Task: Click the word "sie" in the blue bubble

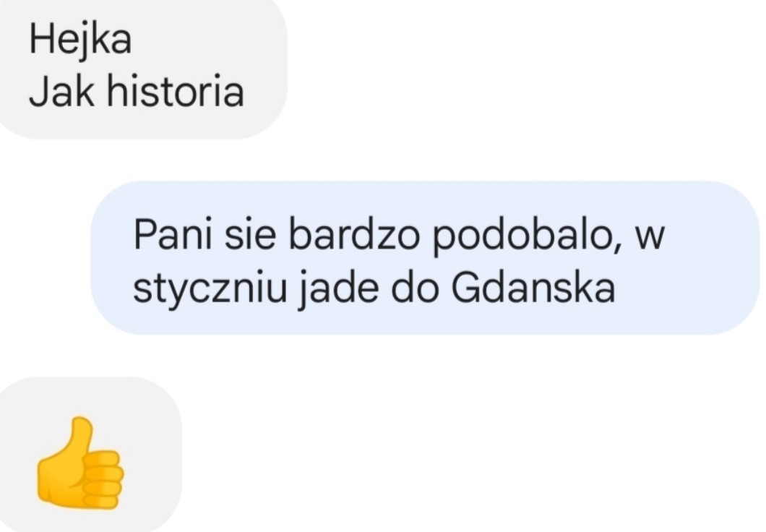Action: coord(251,236)
